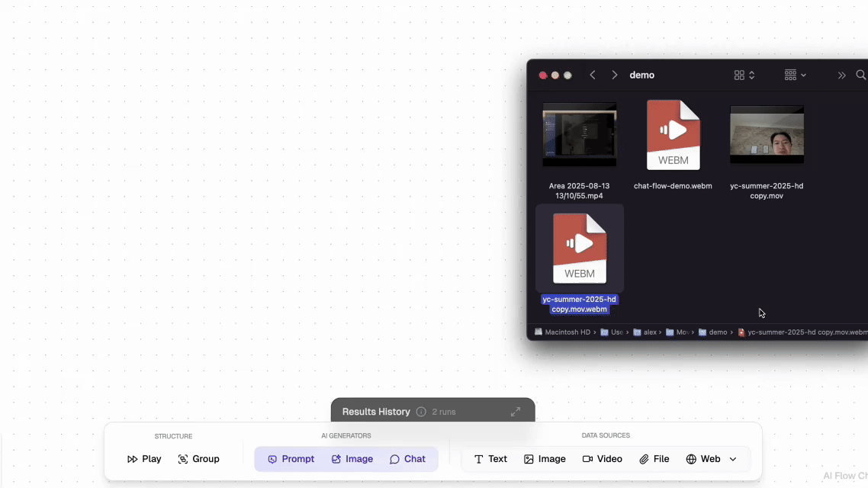The image size is (868, 488).
Task: Add a Group from the toolbar
Action: pyautogui.click(x=198, y=459)
